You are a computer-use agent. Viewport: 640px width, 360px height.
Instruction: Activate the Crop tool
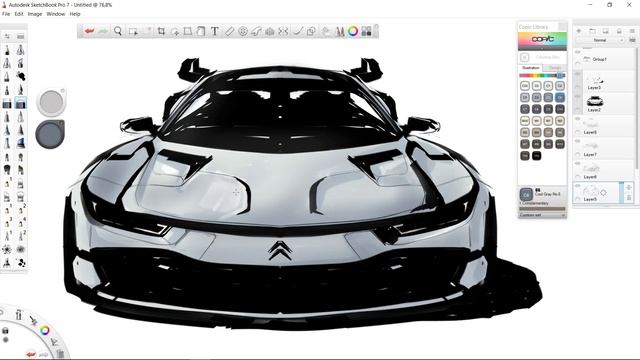pos(161,31)
